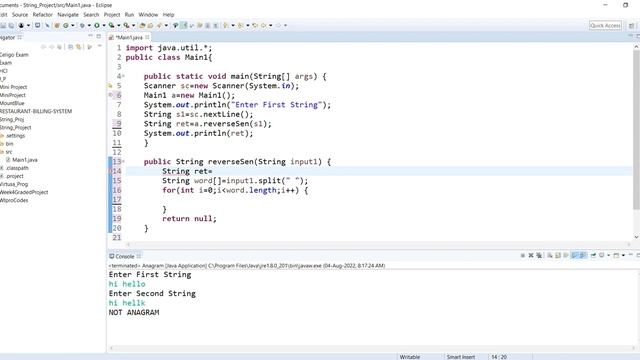Minimize the Console view
Viewport: 640px width, 360px height.
631,255
